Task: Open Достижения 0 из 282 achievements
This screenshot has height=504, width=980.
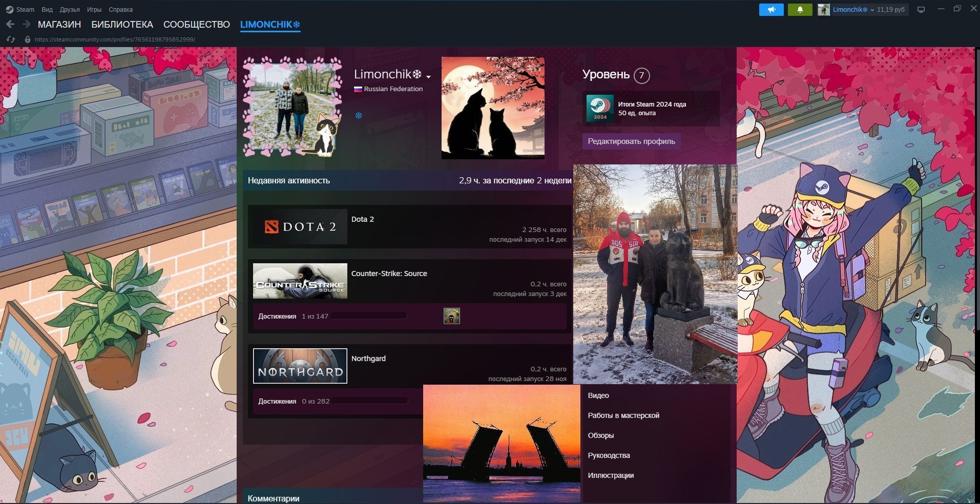Action: point(294,401)
